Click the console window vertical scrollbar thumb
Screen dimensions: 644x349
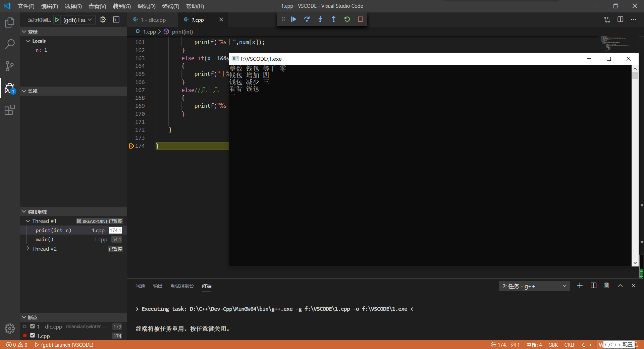click(x=635, y=76)
